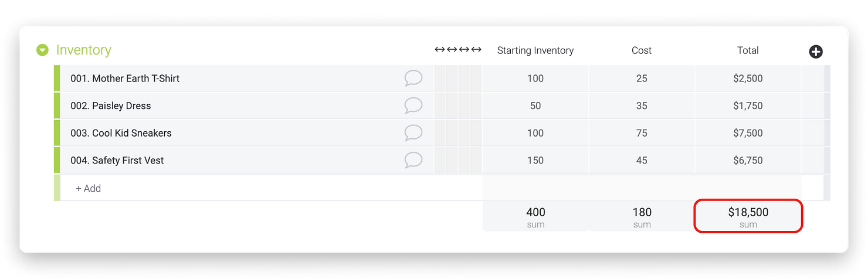Open comments for Safety First Vest
The height and width of the screenshot is (279, 868).
pyautogui.click(x=413, y=160)
